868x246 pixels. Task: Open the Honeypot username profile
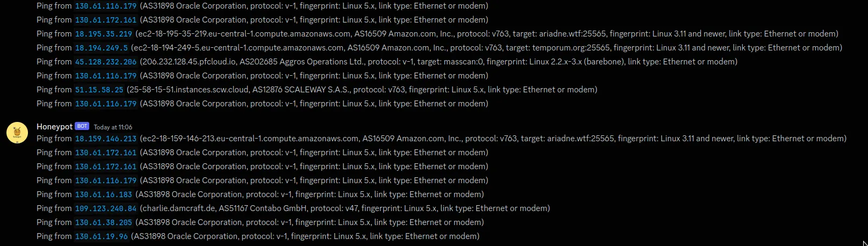click(x=54, y=127)
